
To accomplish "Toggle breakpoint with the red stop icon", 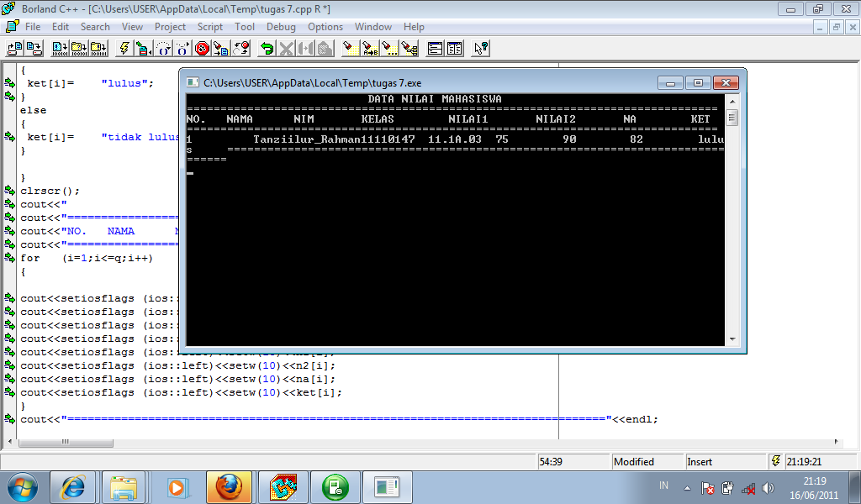I will click(x=202, y=48).
